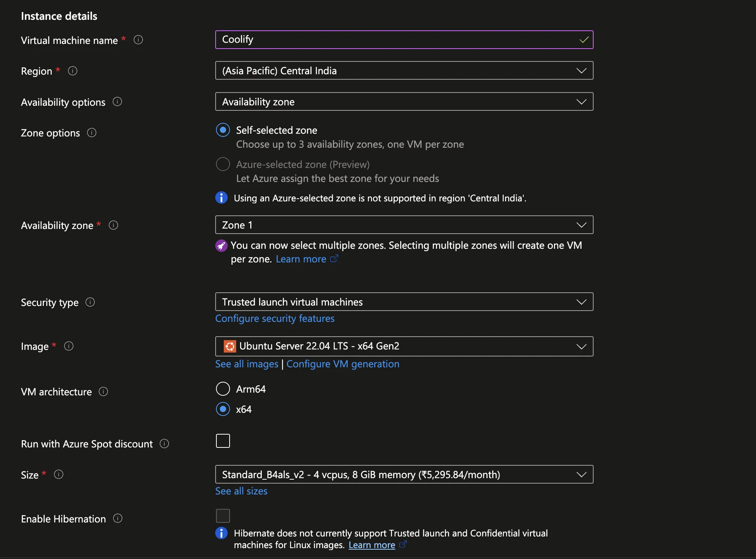Screen dimensions: 756x559
Task: Click info icon beside VM architecture
Action: point(103,392)
